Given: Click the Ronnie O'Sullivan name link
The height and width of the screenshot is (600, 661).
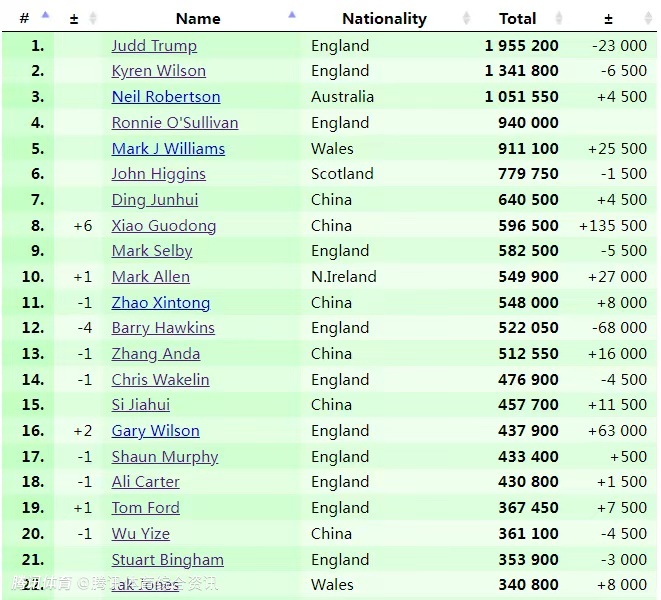Looking at the screenshot, I should pos(174,123).
